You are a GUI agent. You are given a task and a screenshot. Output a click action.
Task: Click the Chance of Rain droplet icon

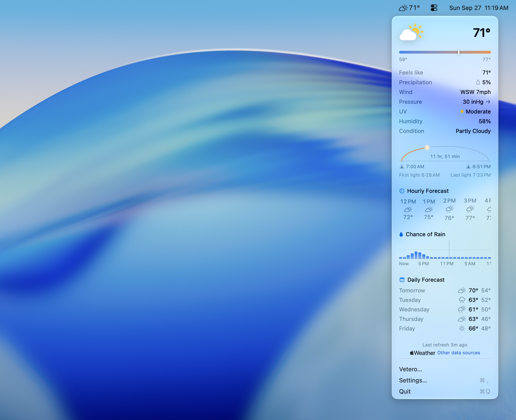[x=401, y=234]
